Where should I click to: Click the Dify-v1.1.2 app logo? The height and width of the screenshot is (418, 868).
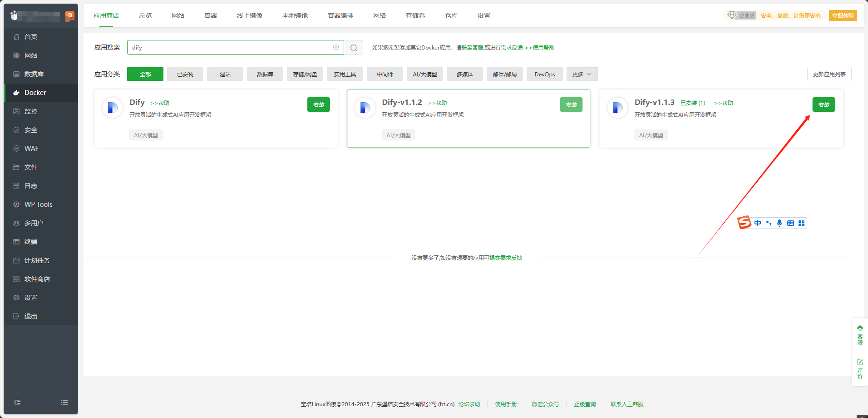365,108
